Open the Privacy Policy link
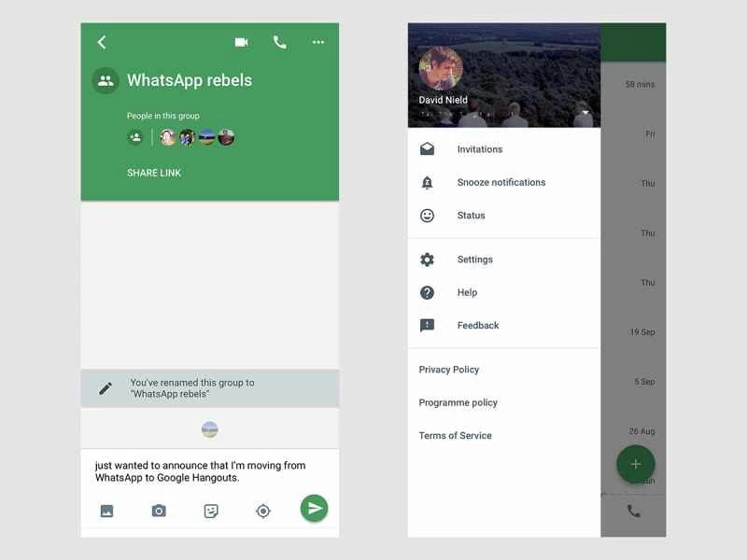Screen dimensions: 747x560 point(449,370)
